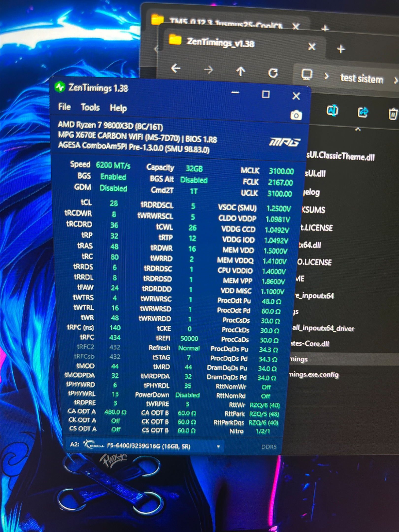The height and width of the screenshot is (532, 399).
Task: Click the This PC monitor icon in address bar
Action: tap(307, 74)
